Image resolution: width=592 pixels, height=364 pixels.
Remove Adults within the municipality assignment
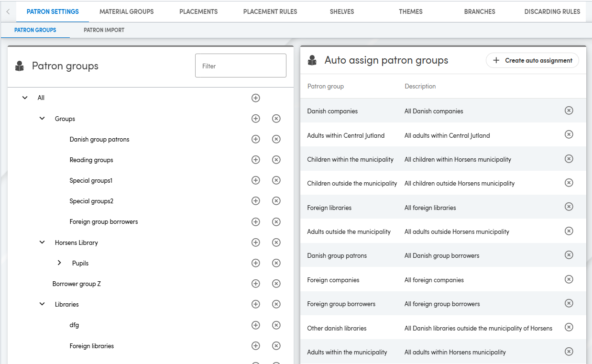569,352
